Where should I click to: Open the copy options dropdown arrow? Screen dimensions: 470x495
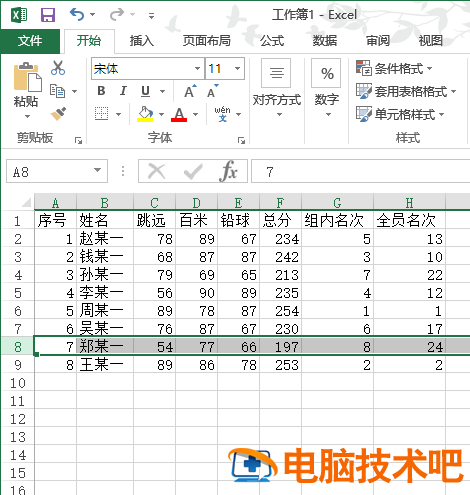[x=75, y=91]
